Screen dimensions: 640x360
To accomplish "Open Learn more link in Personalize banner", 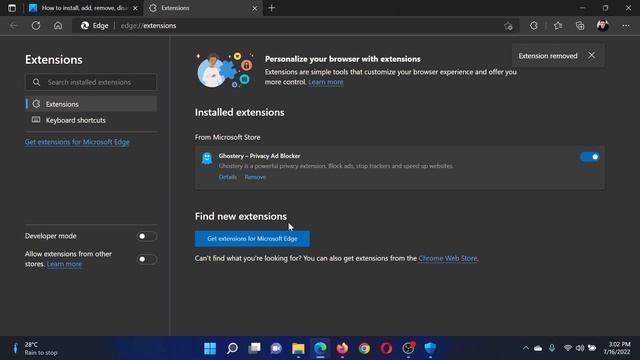I will click(326, 82).
